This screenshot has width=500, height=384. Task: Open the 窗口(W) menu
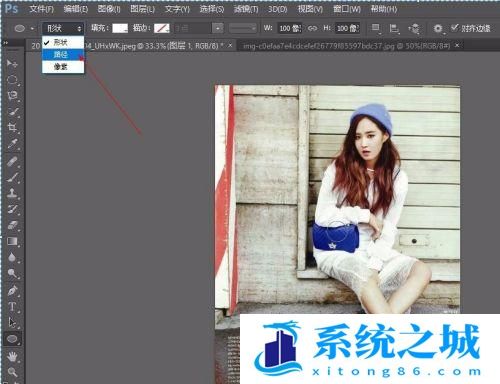click(347, 9)
